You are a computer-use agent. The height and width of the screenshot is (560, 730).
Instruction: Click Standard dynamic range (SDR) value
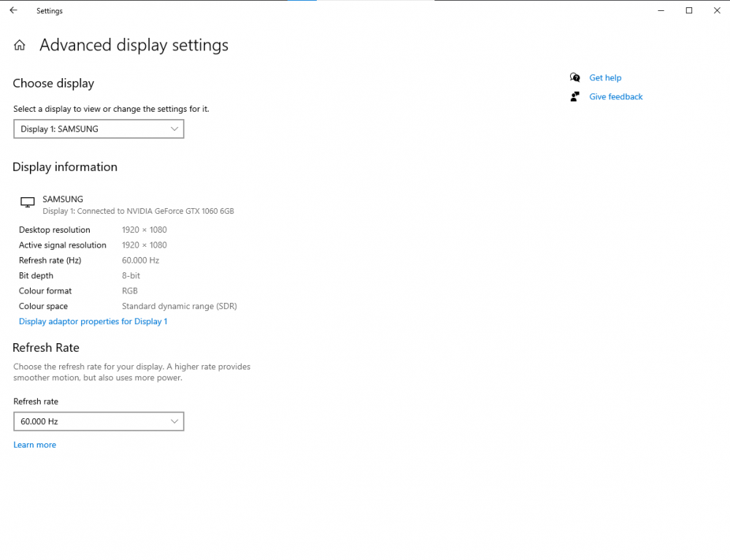[x=180, y=307]
